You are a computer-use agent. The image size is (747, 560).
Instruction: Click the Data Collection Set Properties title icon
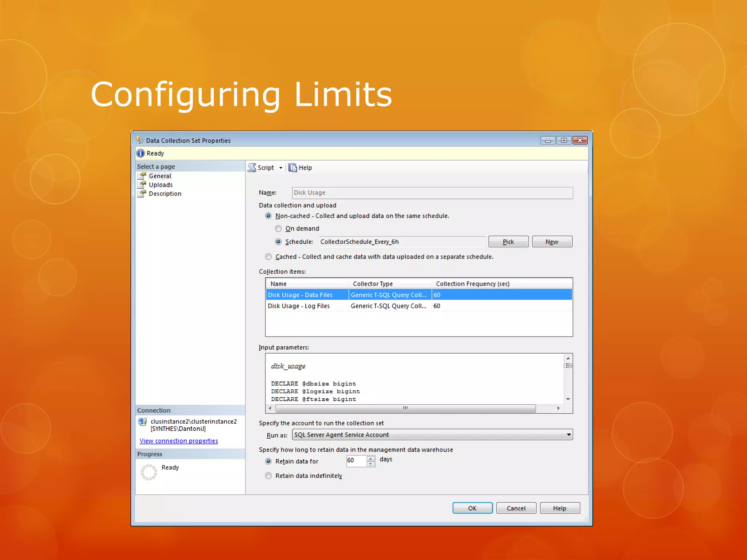(140, 140)
